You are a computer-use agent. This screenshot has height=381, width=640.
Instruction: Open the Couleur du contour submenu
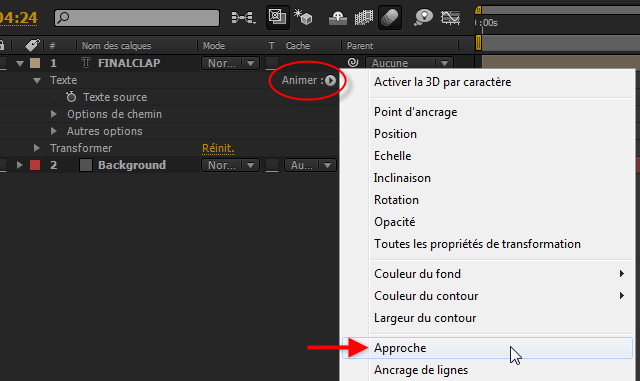pyautogui.click(x=487, y=296)
